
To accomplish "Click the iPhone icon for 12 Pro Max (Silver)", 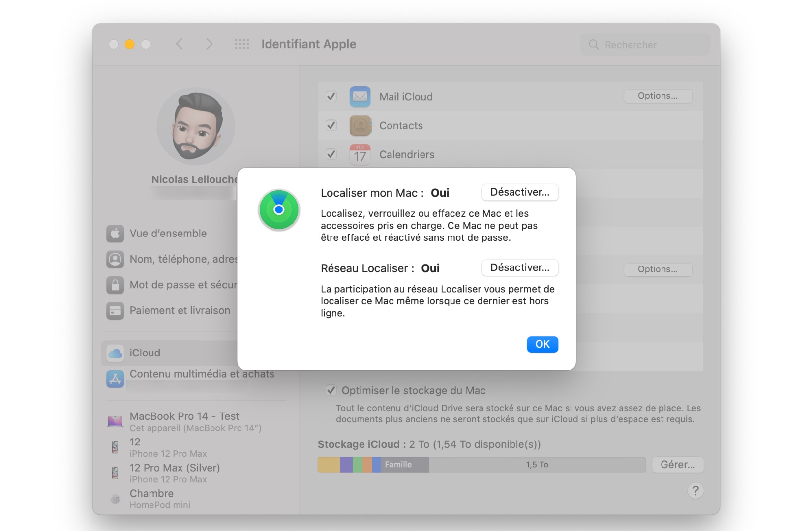I will pyautogui.click(x=115, y=472).
